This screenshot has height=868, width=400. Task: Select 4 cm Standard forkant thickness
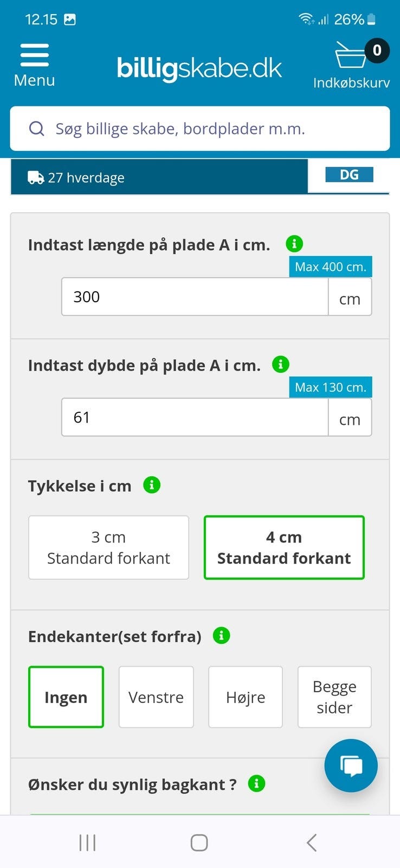[x=284, y=547]
